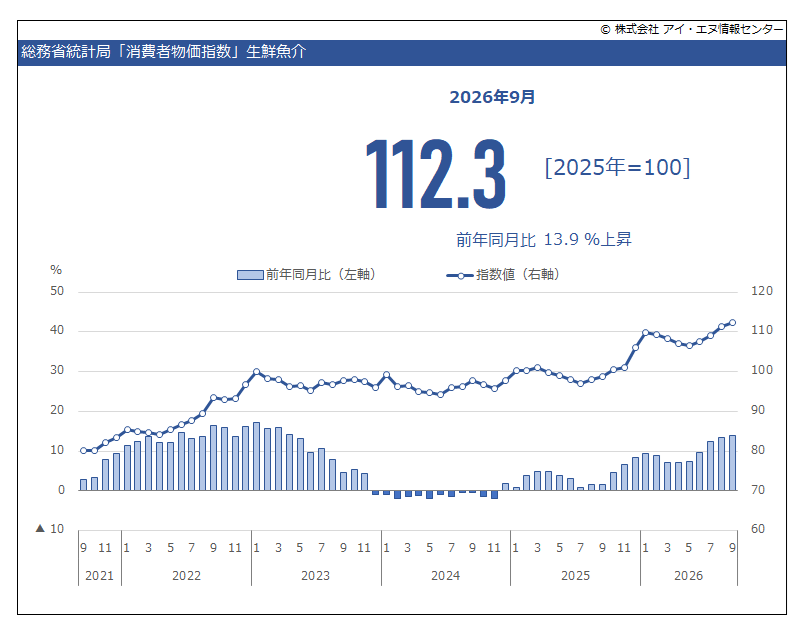
Task: Click right axis value 60
Action: click(x=758, y=528)
